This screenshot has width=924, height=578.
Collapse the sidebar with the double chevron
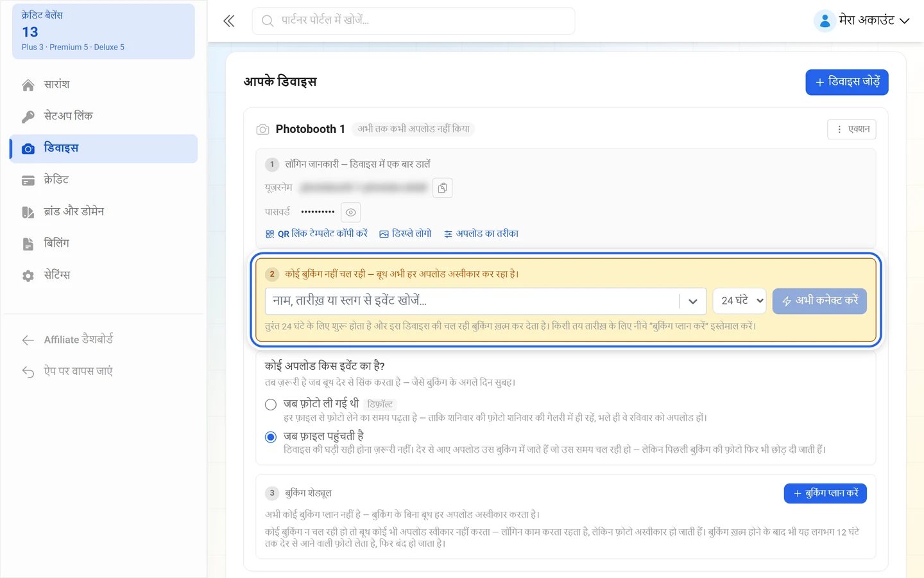[x=228, y=21]
